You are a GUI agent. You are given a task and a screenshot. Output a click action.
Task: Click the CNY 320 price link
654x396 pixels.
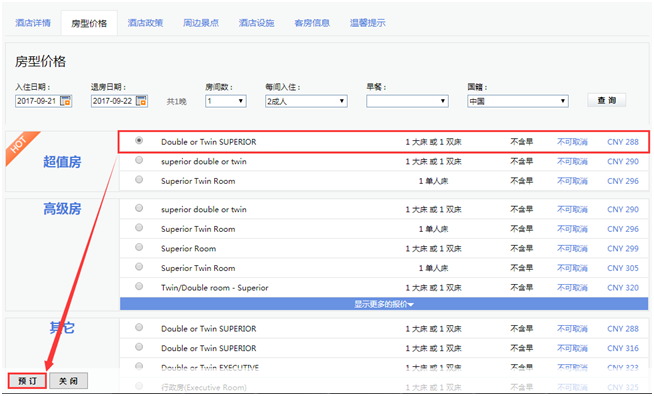(x=623, y=288)
